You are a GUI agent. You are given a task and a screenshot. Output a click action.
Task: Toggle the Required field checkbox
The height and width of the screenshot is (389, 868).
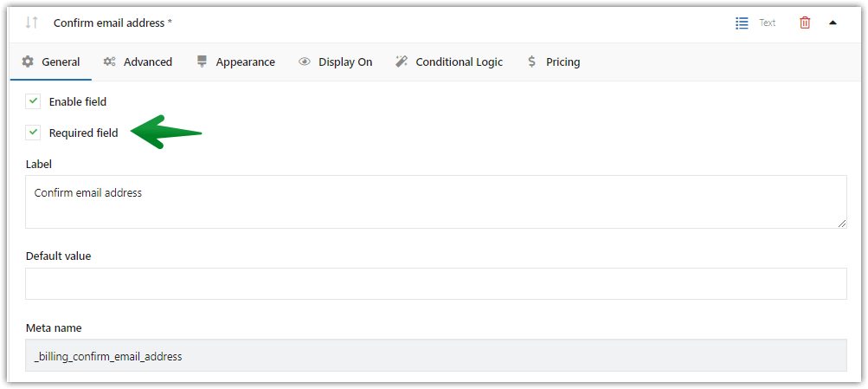[34, 133]
